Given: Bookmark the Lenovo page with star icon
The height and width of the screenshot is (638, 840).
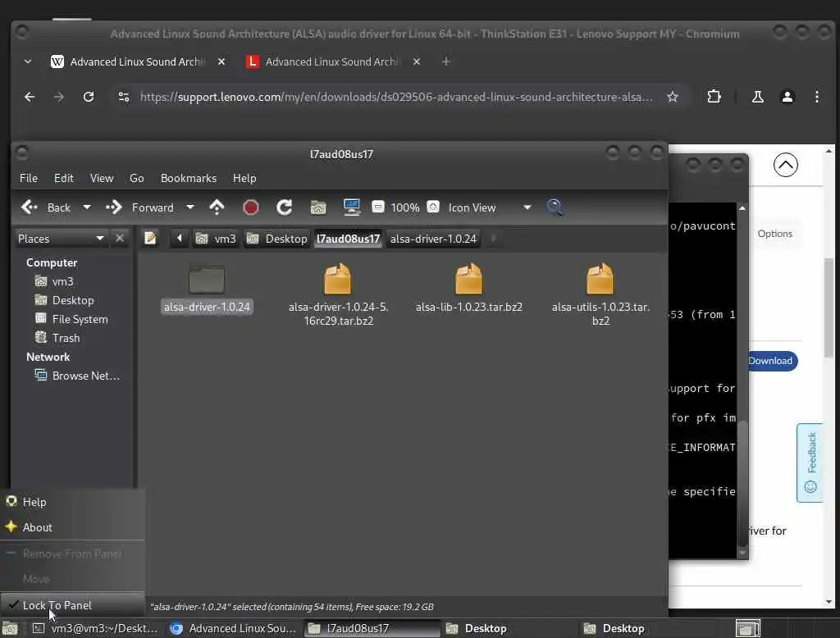Looking at the screenshot, I should (673, 97).
